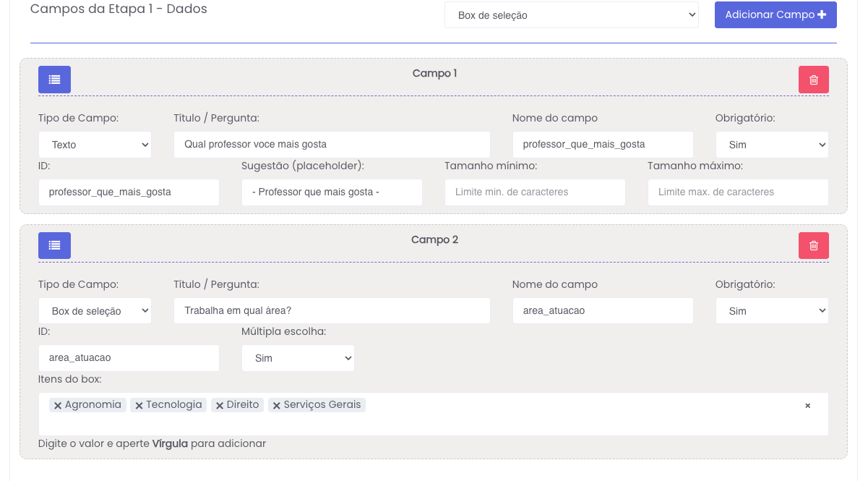The height and width of the screenshot is (481, 868).
Task: Open Campo 1 Obrigatório dropdown
Action: 771,145
